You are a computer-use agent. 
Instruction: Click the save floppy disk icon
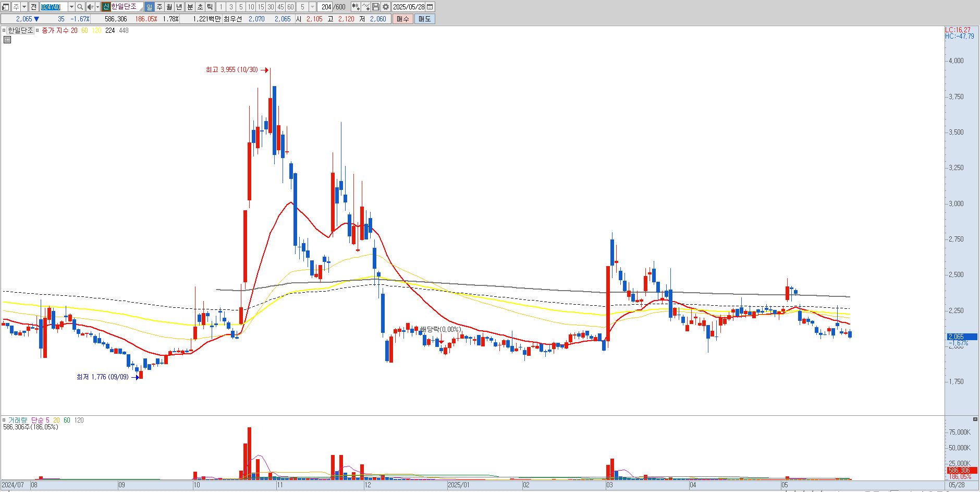(x=375, y=7)
